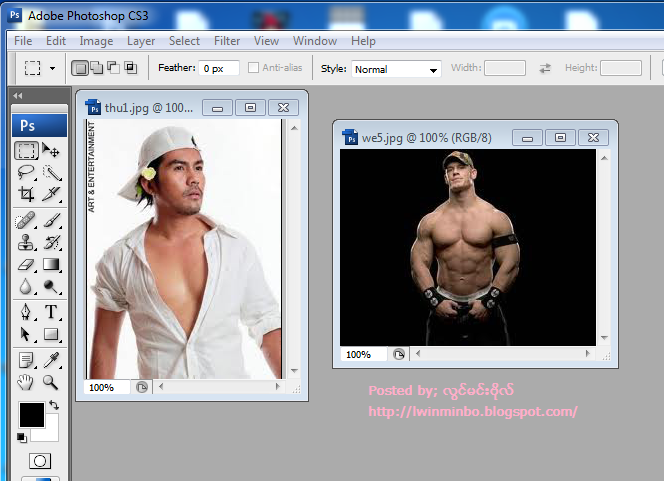664x481 pixels.
Task: Select the Healing Brush tool
Action: [26, 221]
